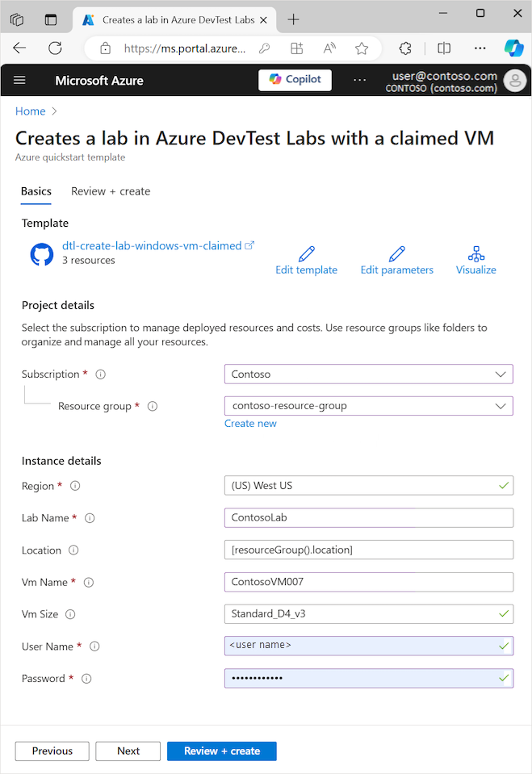Launch Copilot from the Azure header
532x774 pixels.
(x=295, y=80)
